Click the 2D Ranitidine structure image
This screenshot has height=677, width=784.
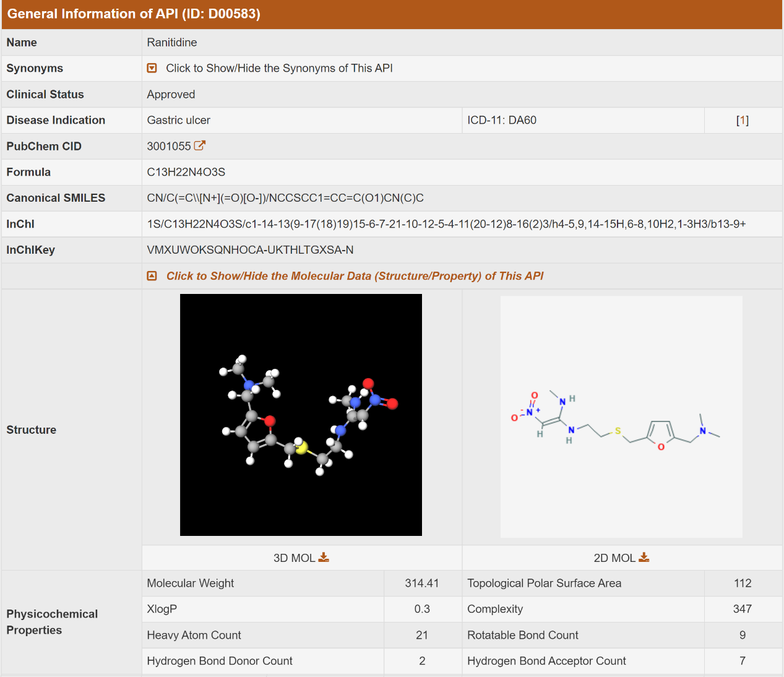(621, 416)
